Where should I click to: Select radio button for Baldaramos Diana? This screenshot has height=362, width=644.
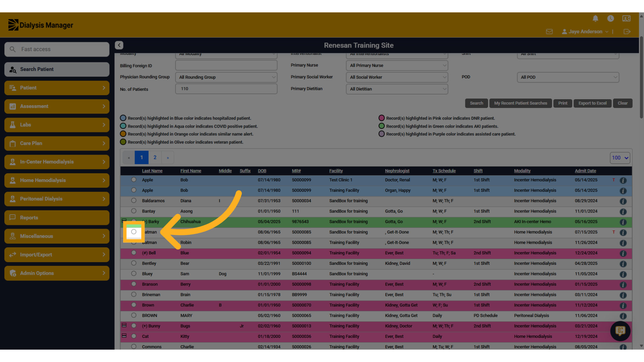(x=134, y=200)
